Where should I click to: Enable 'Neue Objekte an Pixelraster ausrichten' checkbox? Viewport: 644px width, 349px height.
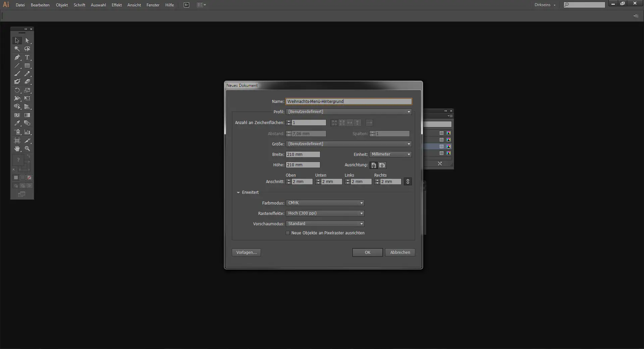(288, 233)
